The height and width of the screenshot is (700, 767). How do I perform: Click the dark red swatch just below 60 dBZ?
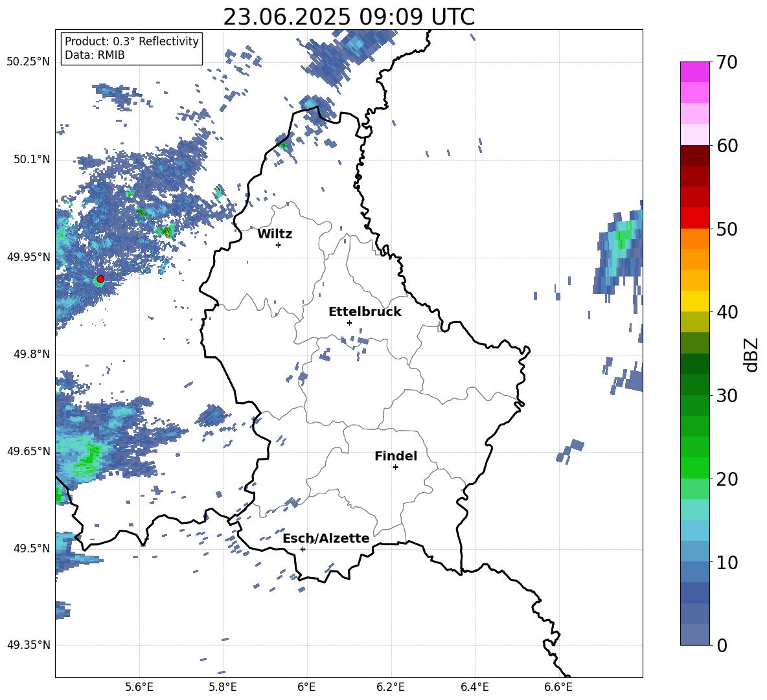coord(694,155)
